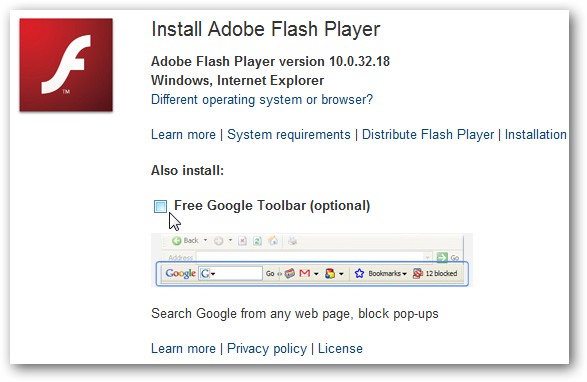
Task: Click the 'Also install:' label
Action: click(x=187, y=171)
